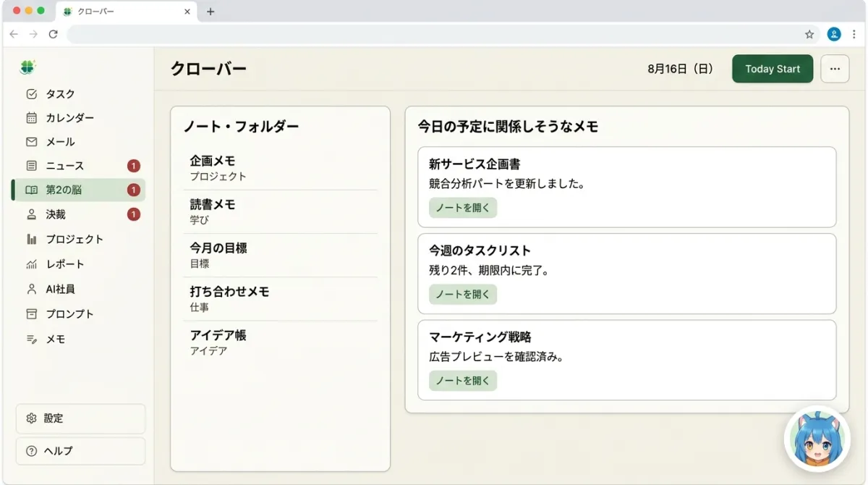
Task: Click the ヘルプ question mark icon
Action: pyautogui.click(x=31, y=451)
